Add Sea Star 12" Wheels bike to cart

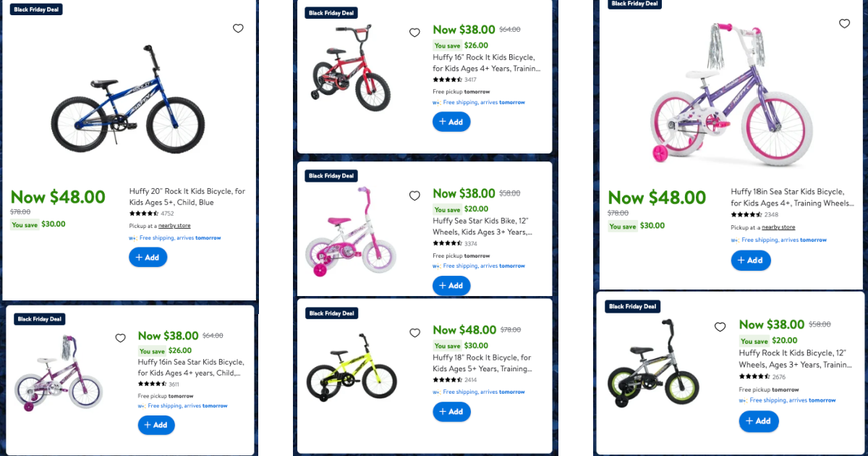[x=451, y=285]
